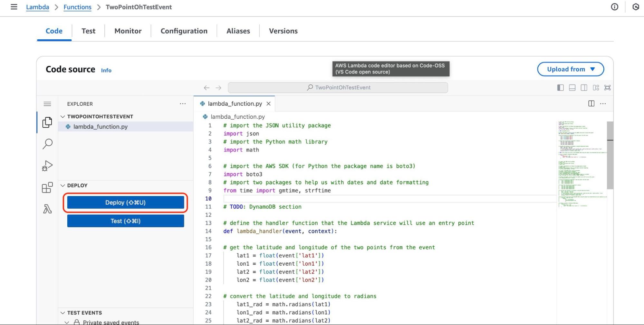Click the TwoPointOhTestEvent command search box

pos(338,88)
